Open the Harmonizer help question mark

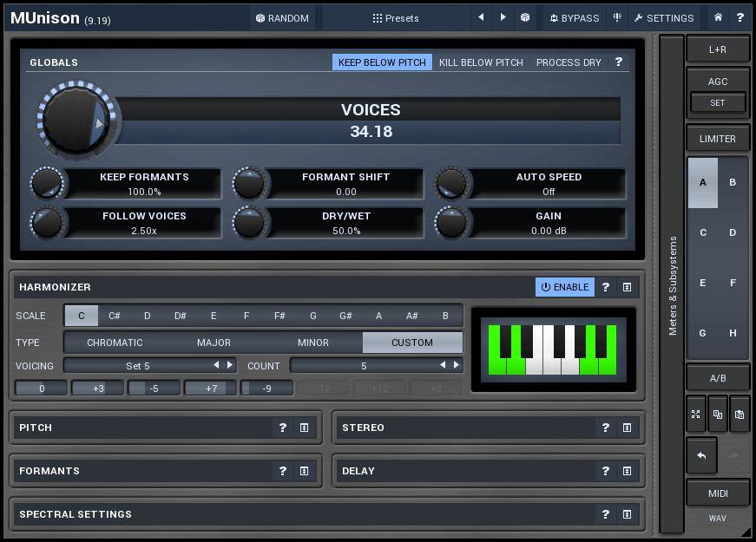click(x=606, y=287)
